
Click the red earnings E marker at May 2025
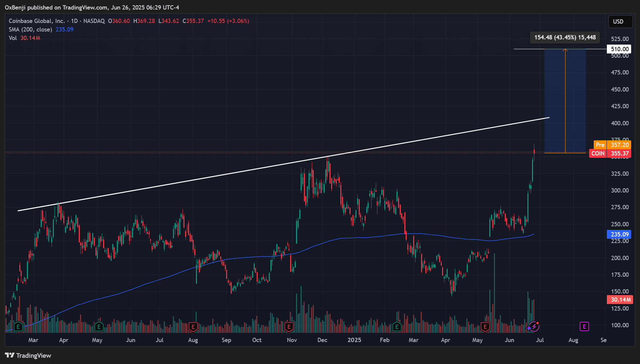(x=485, y=327)
